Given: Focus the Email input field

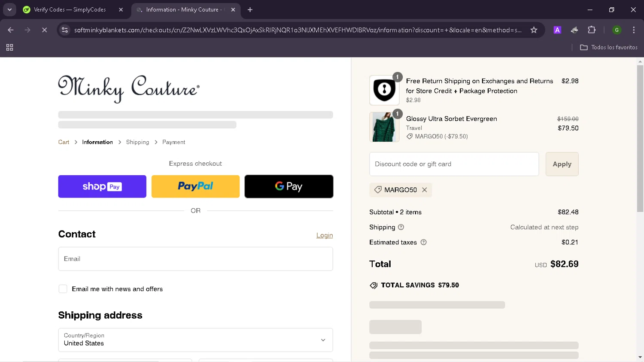Looking at the screenshot, I should (x=195, y=259).
